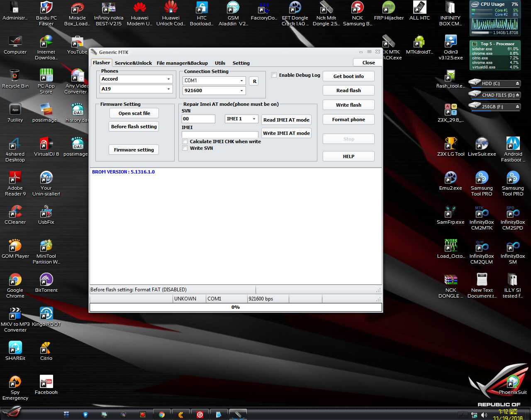The width and height of the screenshot is (531, 420).
Task: Open the Accord phone brand dropdown
Action: pyautogui.click(x=168, y=79)
